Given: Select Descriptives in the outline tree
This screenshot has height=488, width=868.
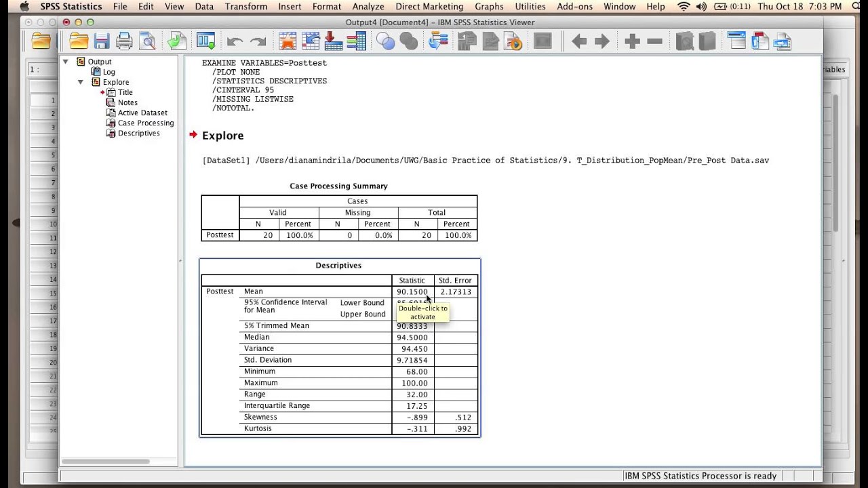Looking at the screenshot, I should [139, 133].
